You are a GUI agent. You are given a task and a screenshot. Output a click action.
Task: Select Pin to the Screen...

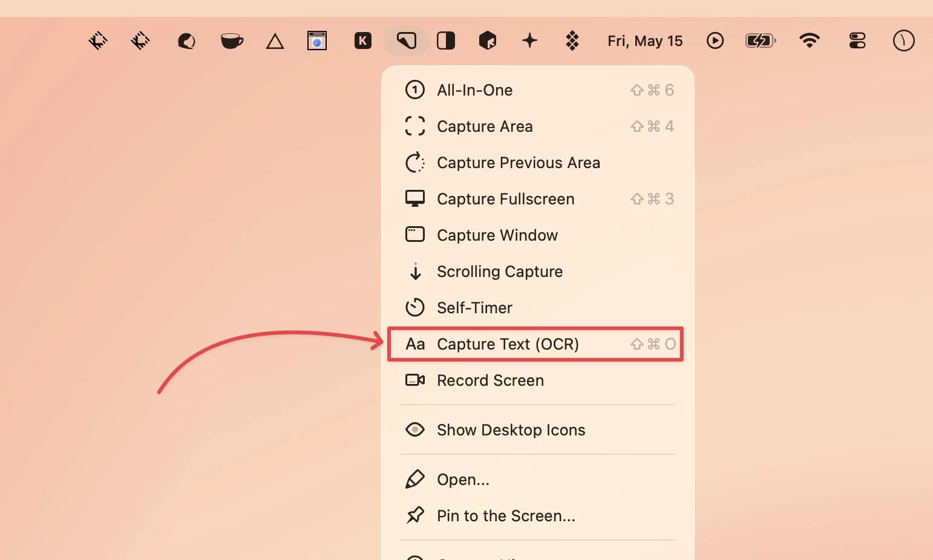[x=538, y=516]
